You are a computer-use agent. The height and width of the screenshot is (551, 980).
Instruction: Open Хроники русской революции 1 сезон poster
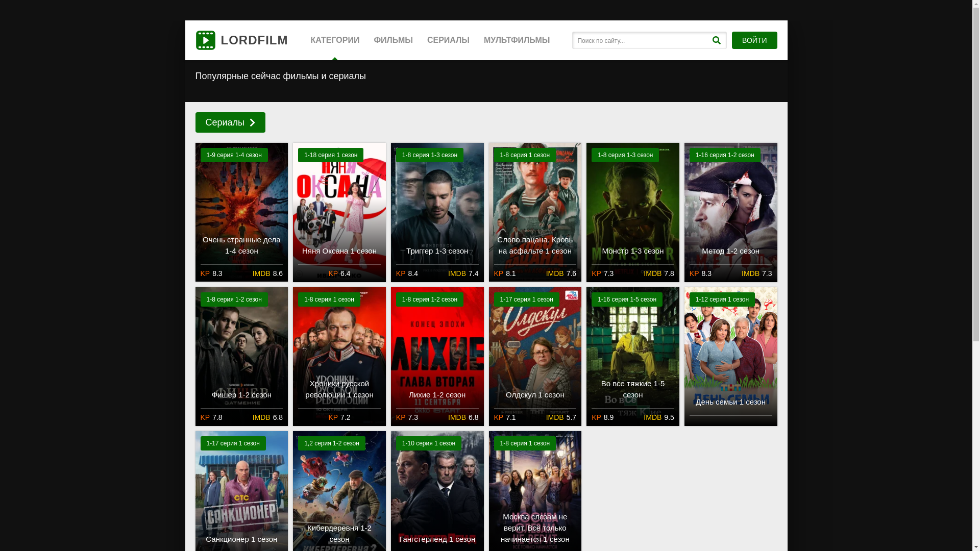(339, 357)
